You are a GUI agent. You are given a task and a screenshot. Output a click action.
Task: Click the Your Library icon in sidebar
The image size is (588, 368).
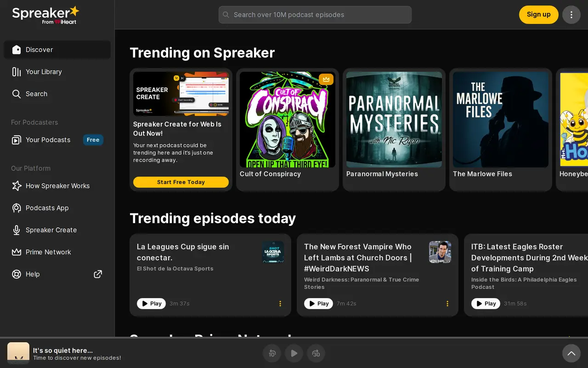[17, 72]
